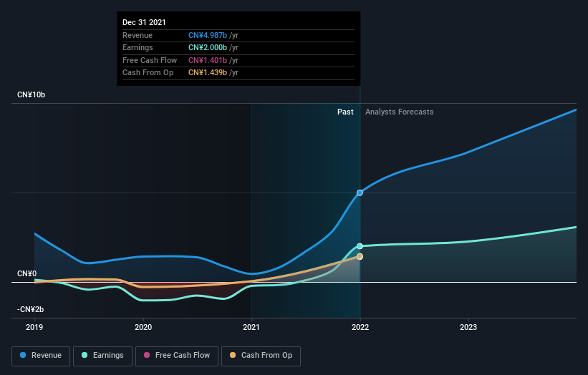Click the -CN¥2b y-axis label
588x375 pixels.
(x=30, y=309)
